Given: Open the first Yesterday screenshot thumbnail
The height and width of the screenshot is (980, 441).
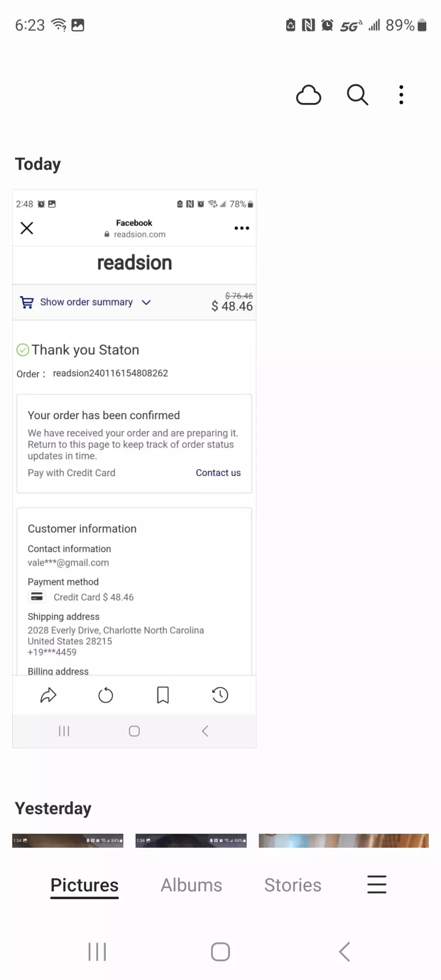Looking at the screenshot, I should (68, 840).
